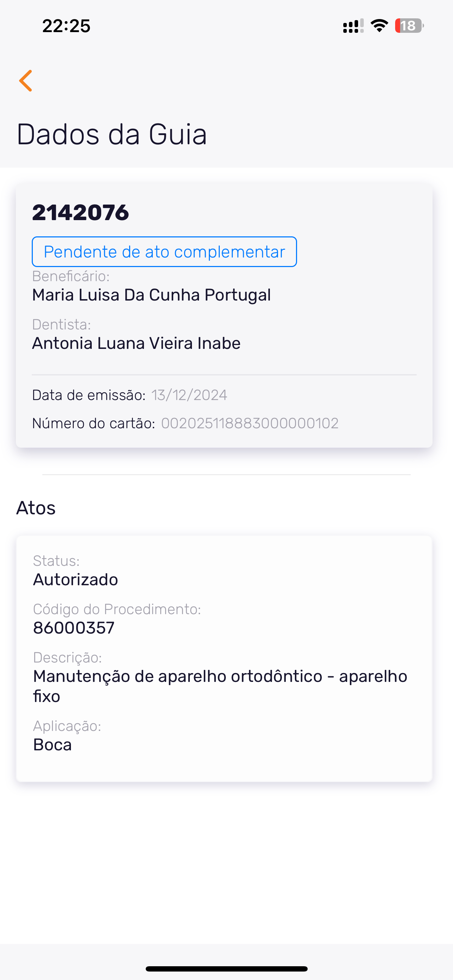The height and width of the screenshot is (980, 453).
Task: Tap the "Autorizado" status value
Action: tap(76, 579)
